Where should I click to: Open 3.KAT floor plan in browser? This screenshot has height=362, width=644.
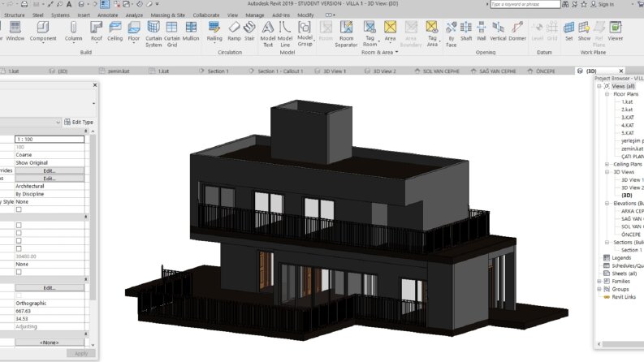coord(628,118)
